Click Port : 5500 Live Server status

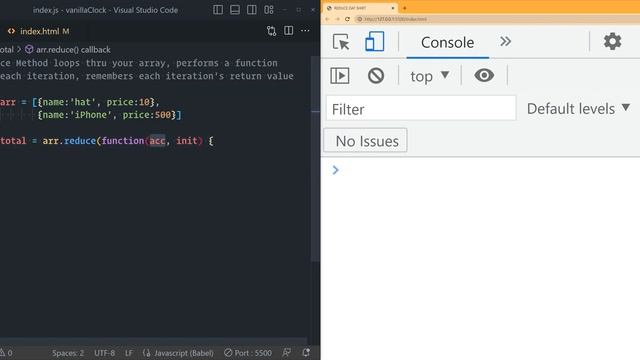click(248, 353)
